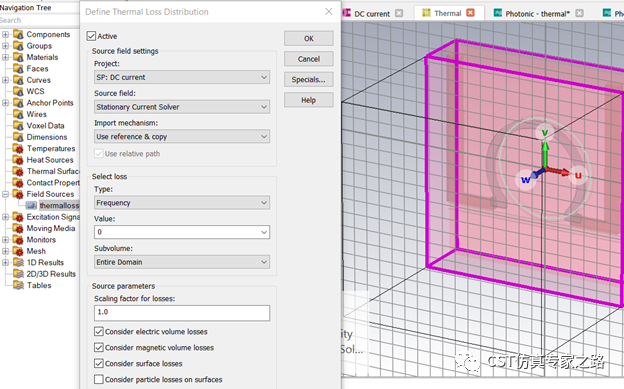Click the Scaling factor for losses field

tap(182, 313)
